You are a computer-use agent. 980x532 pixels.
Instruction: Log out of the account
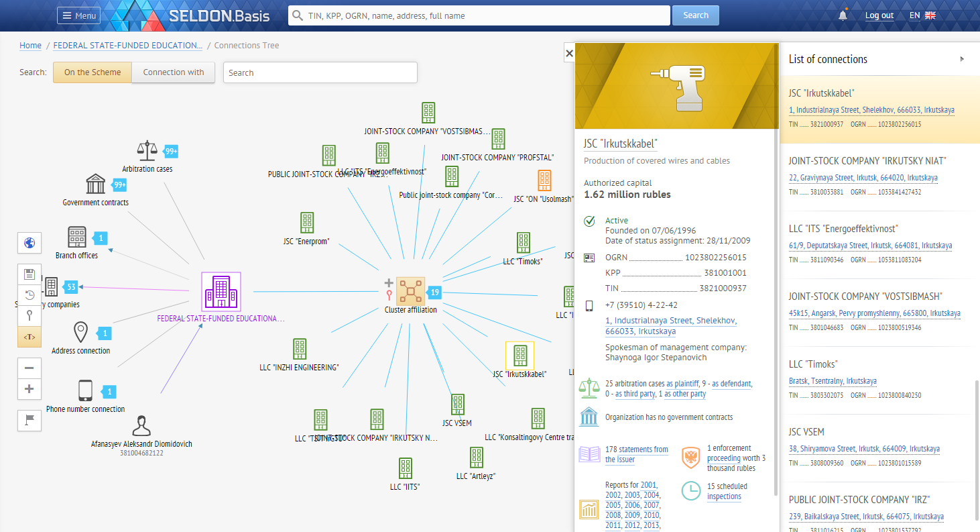point(879,15)
